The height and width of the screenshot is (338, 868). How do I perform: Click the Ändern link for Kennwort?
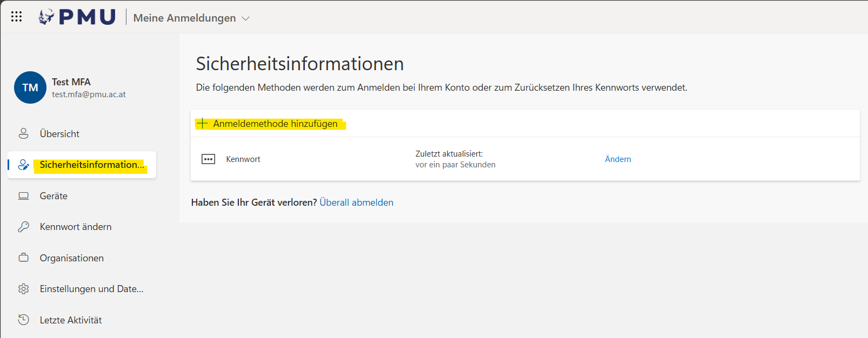[618, 159]
